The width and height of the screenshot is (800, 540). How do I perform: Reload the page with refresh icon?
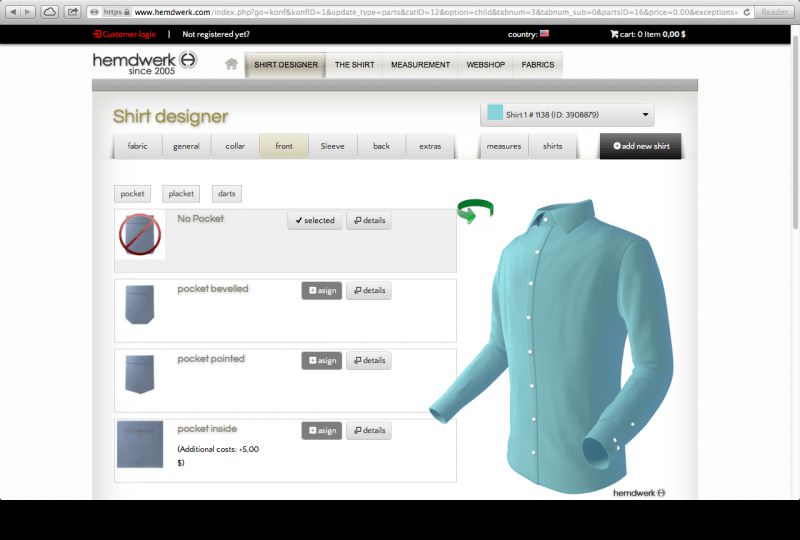click(x=746, y=12)
